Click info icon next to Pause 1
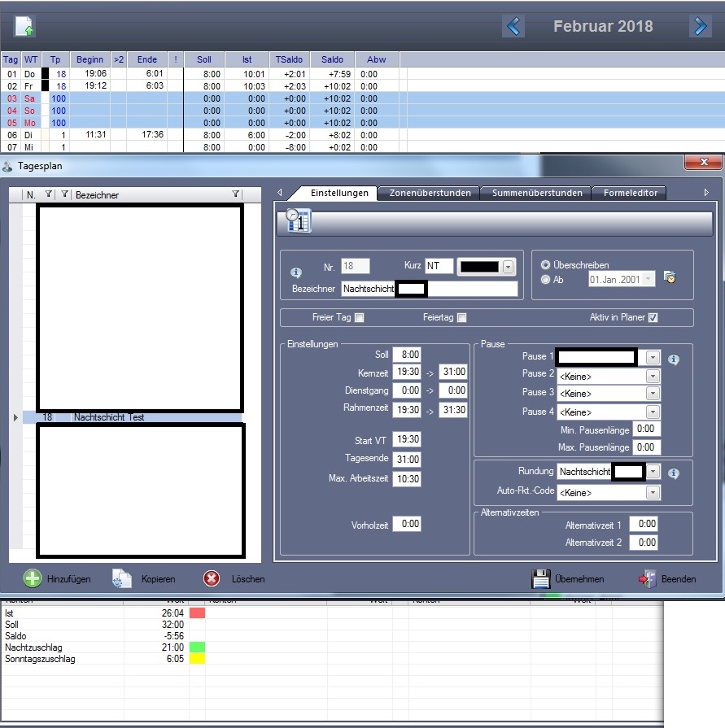This screenshot has height=728, width=725. click(673, 360)
